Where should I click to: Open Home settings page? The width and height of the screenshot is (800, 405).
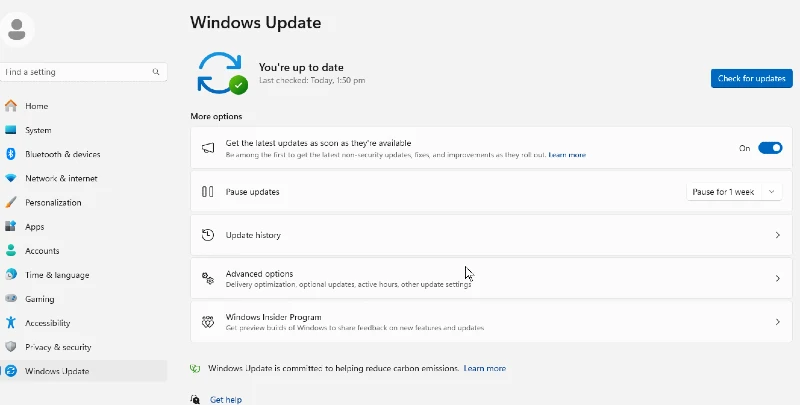[84, 106]
